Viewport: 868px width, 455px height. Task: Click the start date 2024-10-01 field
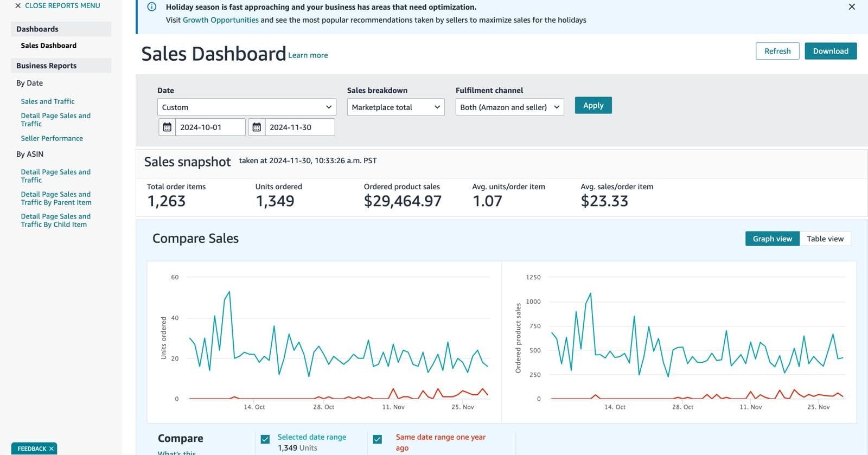point(210,127)
